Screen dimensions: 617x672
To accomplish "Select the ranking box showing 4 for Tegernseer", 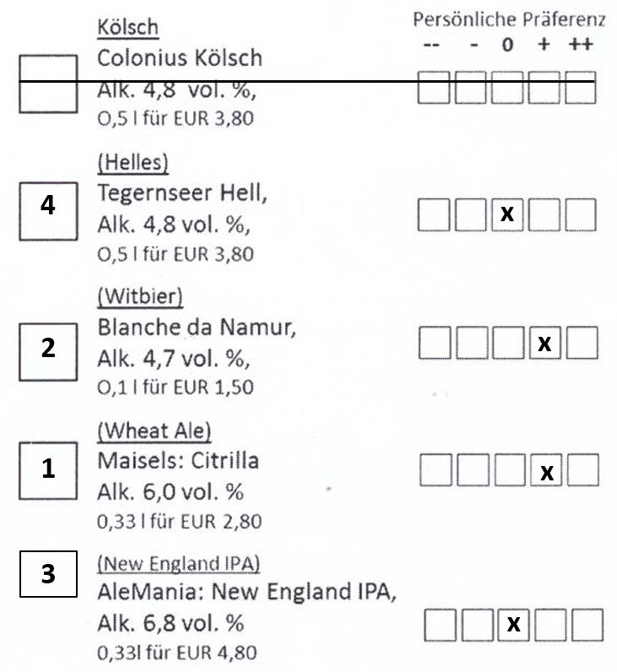I will coord(48,211).
